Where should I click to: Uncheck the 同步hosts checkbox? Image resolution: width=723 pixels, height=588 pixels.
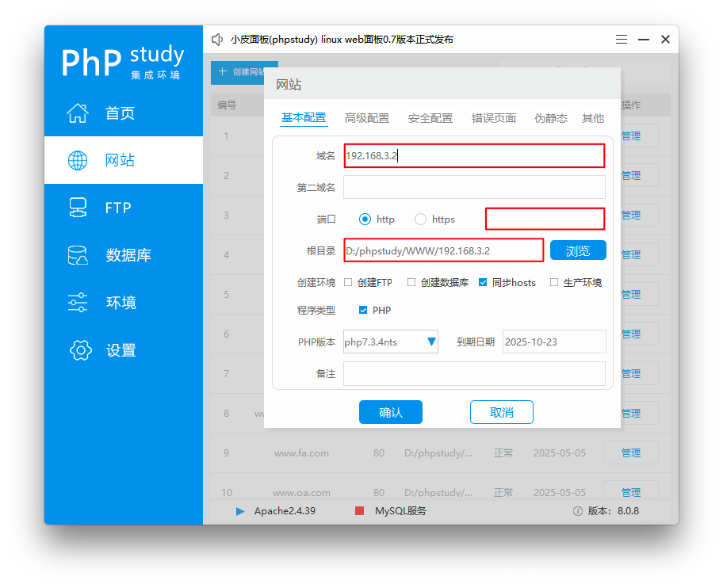click(483, 282)
